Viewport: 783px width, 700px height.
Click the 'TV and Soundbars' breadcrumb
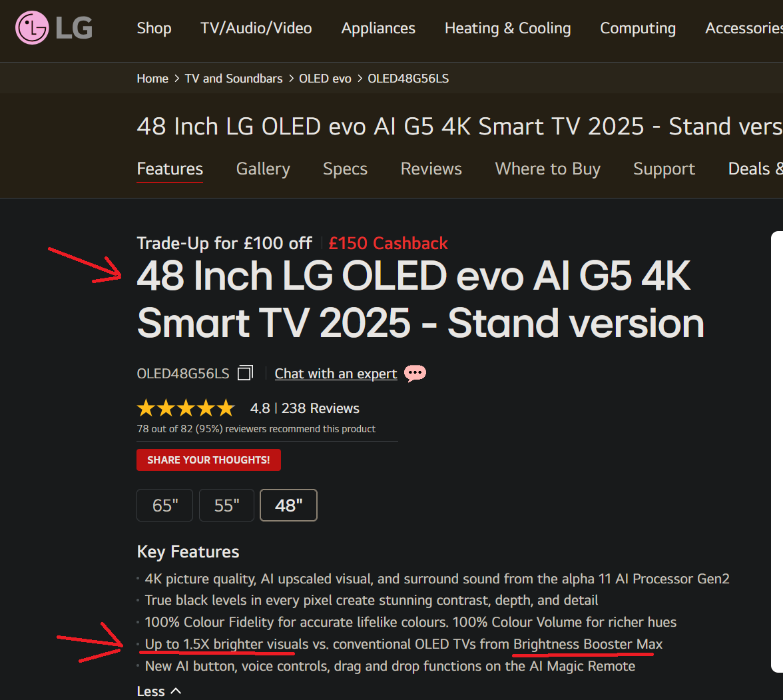click(x=234, y=78)
